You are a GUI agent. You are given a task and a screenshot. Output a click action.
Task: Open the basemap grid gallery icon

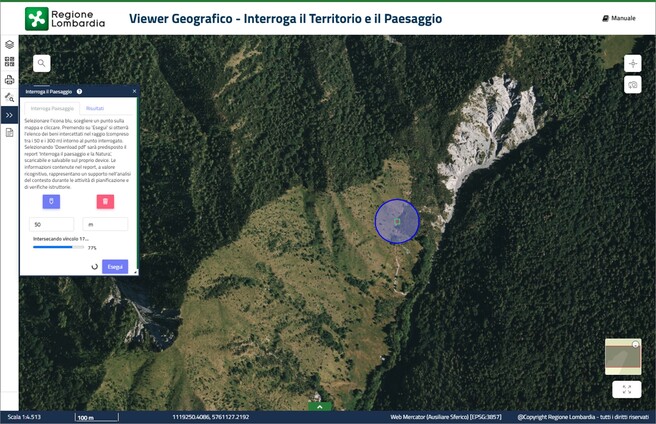9,62
